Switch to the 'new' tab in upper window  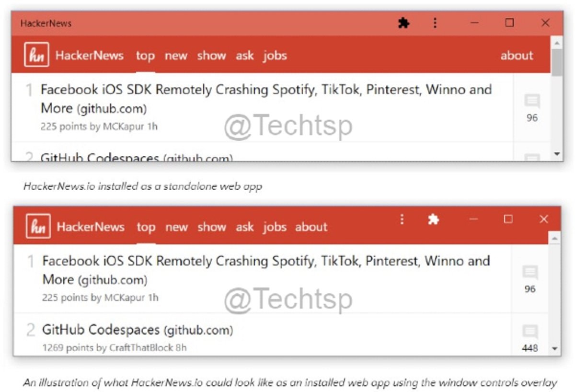coord(176,56)
